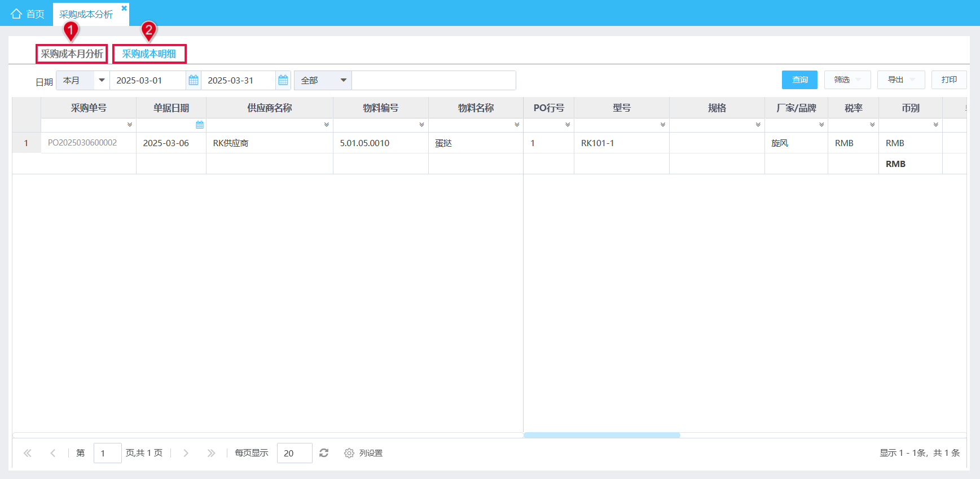Expand the 本月 date range dropdown

click(102, 80)
